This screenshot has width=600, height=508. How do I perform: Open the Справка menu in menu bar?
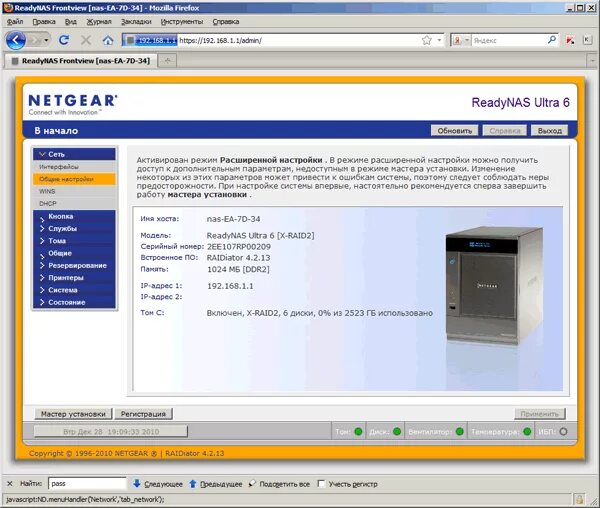coord(226,22)
